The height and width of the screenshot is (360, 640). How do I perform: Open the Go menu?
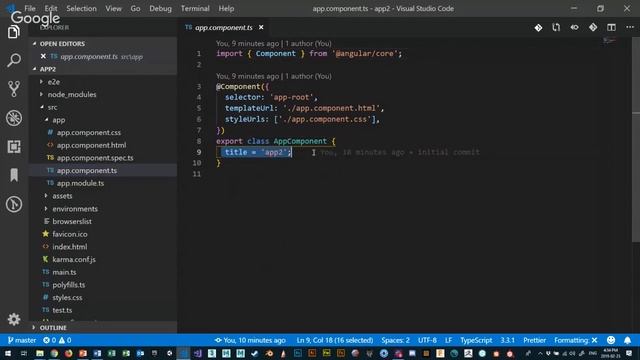(x=135, y=8)
